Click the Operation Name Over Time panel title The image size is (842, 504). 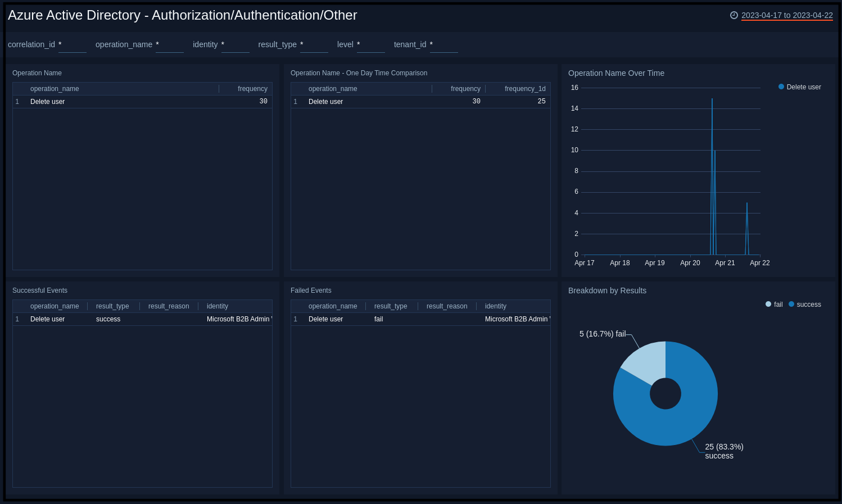616,73
